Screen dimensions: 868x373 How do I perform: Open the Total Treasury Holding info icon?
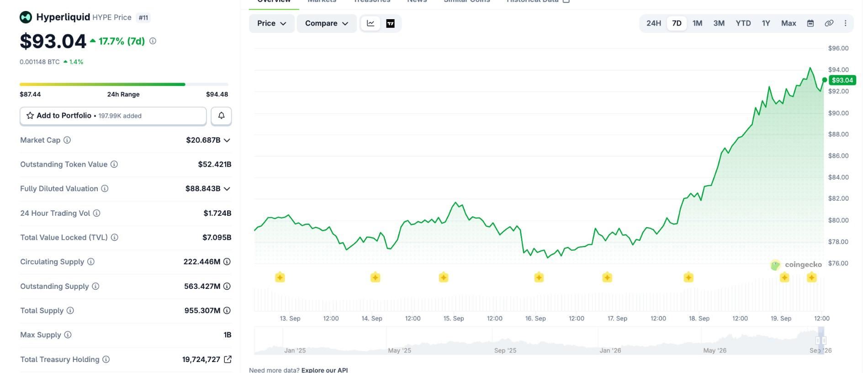[x=106, y=359]
